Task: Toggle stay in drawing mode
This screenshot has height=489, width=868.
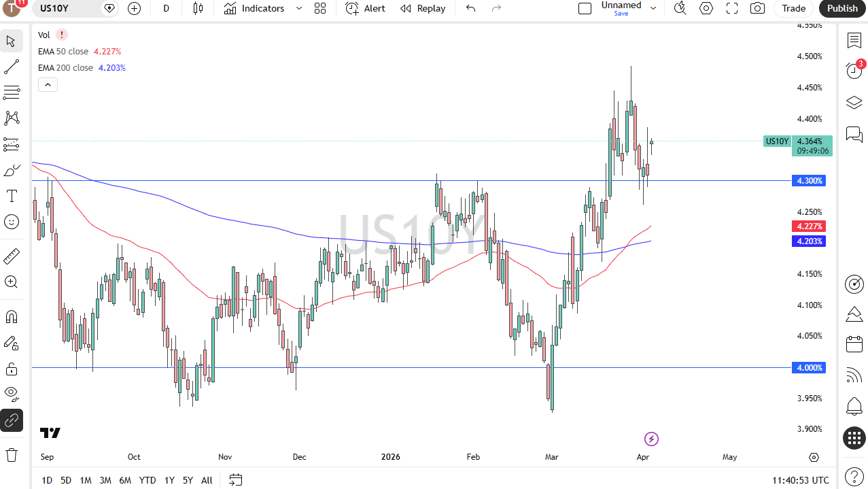Action: pos(12,343)
